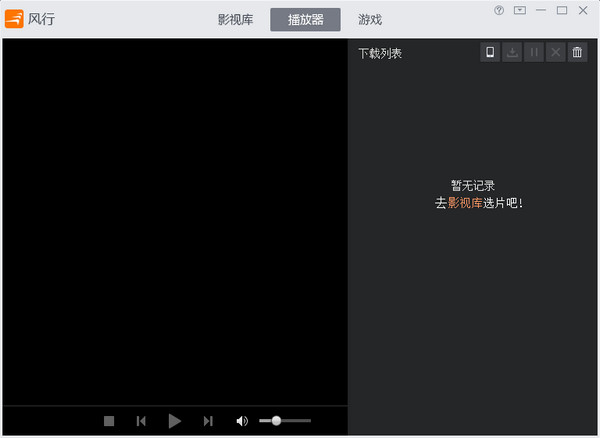The image size is (600, 438).
Task: Maximize the Funshion player window
Action: tap(563, 10)
